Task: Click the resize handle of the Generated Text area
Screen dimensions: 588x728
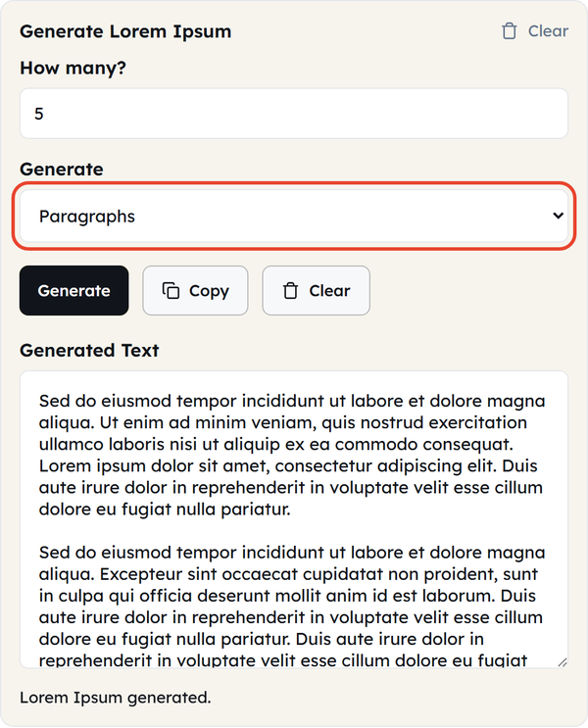Action: pyautogui.click(x=562, y=662)
